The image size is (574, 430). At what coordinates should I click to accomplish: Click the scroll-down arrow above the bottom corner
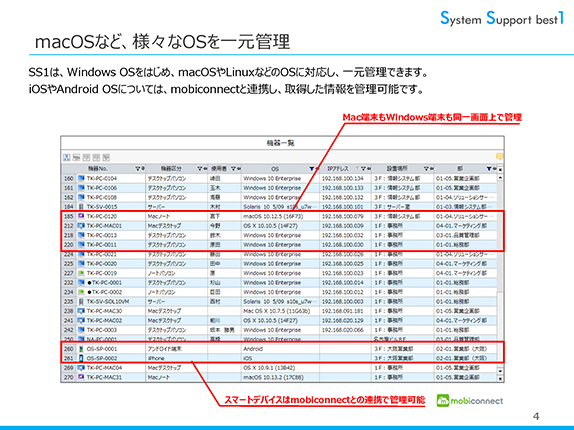click(500, 371)
